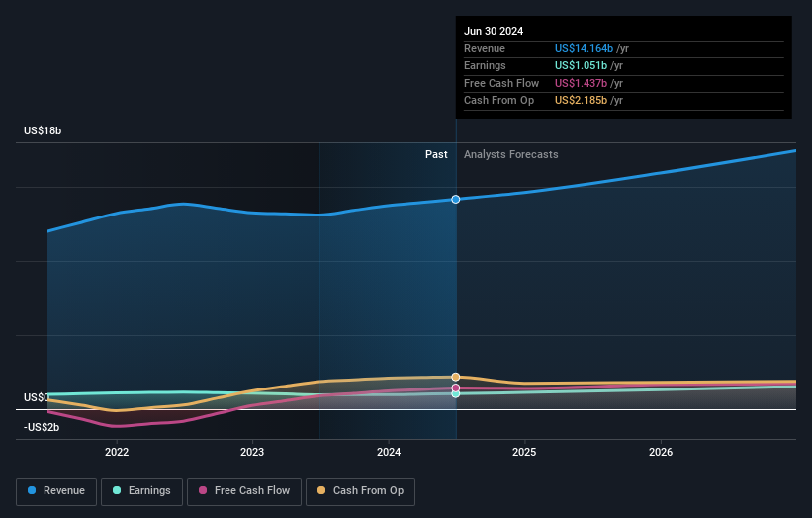
Task: Click the 2022 x-axis label
Action: tap(117, 452)
